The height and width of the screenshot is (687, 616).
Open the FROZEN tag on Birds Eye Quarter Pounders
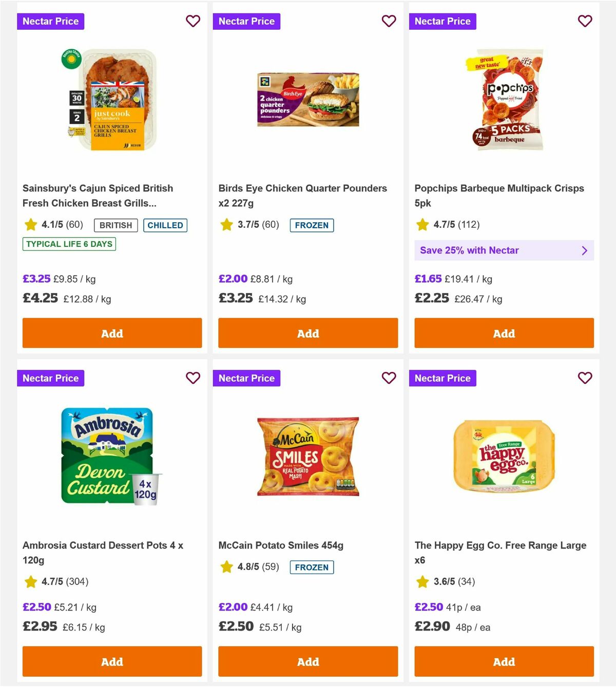[x=312, y=225]
